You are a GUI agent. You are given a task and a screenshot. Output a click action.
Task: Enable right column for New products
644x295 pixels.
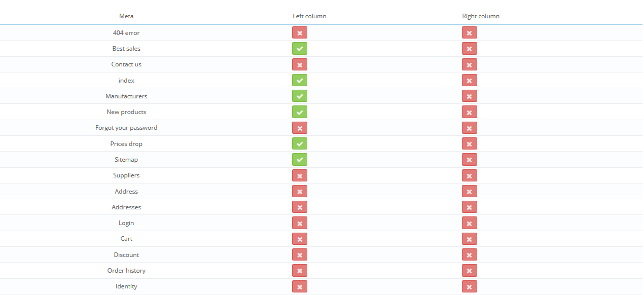(470, 112)
